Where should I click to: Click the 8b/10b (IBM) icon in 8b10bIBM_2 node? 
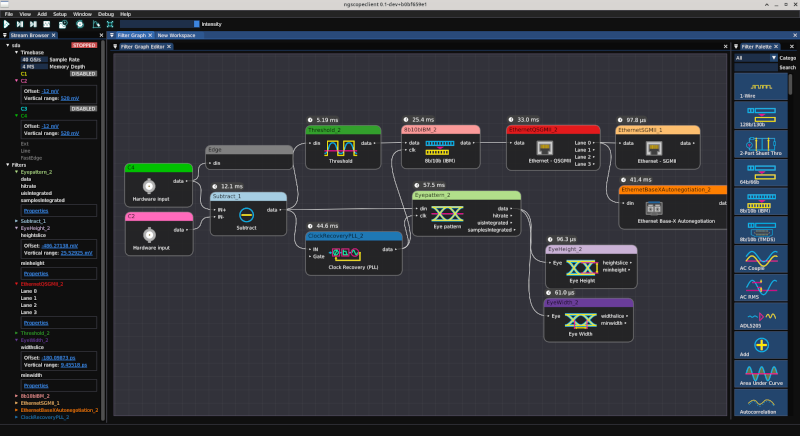click(x=440, y=148)
